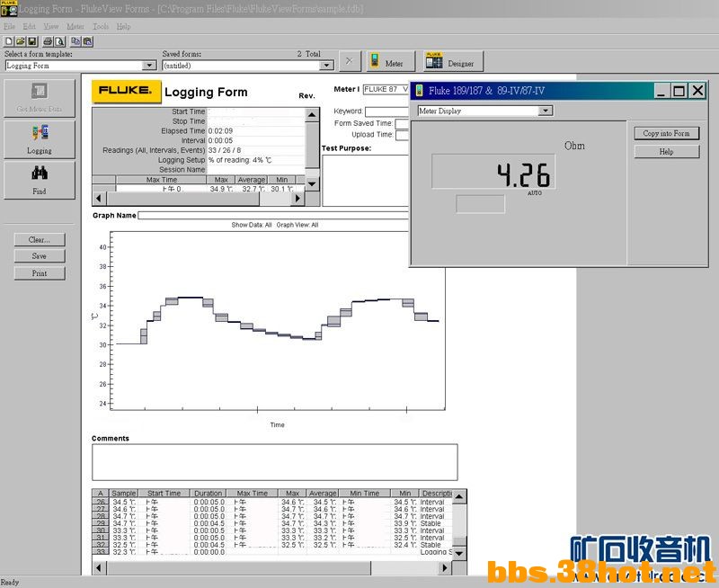Minimize the Fluke 189/187 meter window
This screenshot has width=719, height=588.
click(661, 90)
